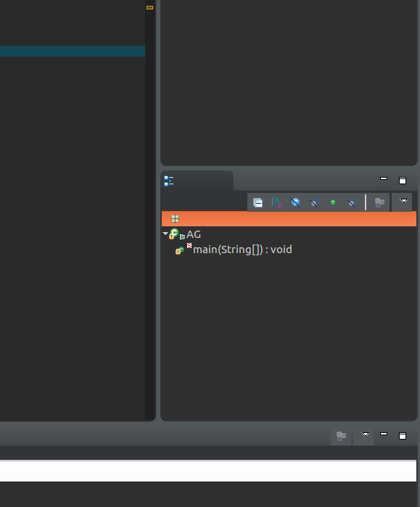Click the main method green icon
The height and width of the screenshot is (507, 420).
tap(180, 250)
